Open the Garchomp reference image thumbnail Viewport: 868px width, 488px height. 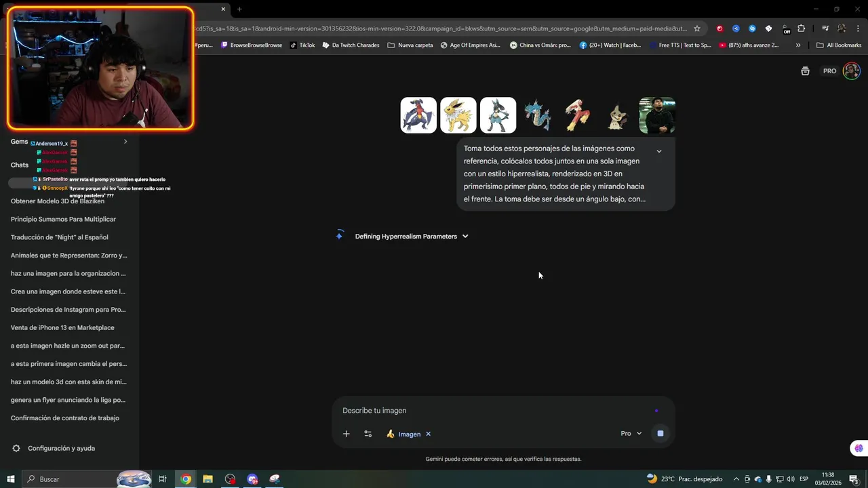pyautogui.click(x=418, y=115)
